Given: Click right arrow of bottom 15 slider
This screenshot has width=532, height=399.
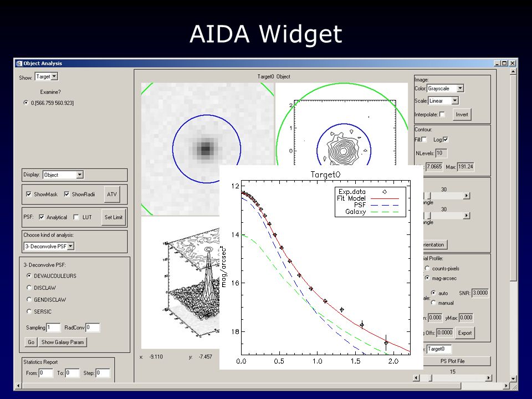Looking at the screenshot, I should click(489, 377).
